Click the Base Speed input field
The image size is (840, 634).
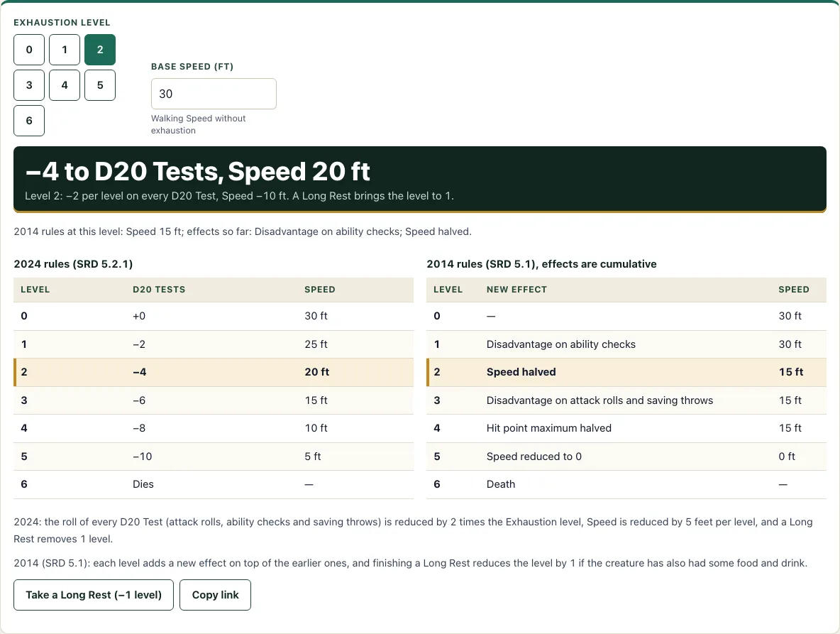tap(214, 94)
